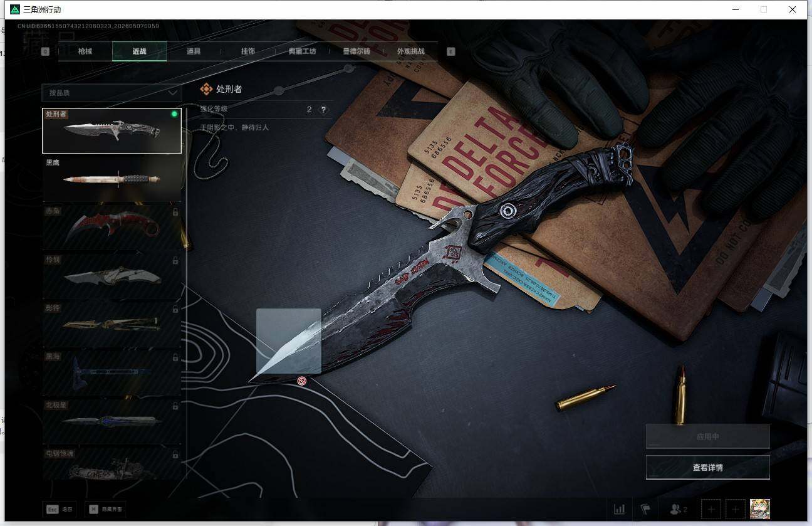Minimize the 三角洲行动 window
Image resolution: width=812 pixels, height=526 pixels.
coord(734,9)
